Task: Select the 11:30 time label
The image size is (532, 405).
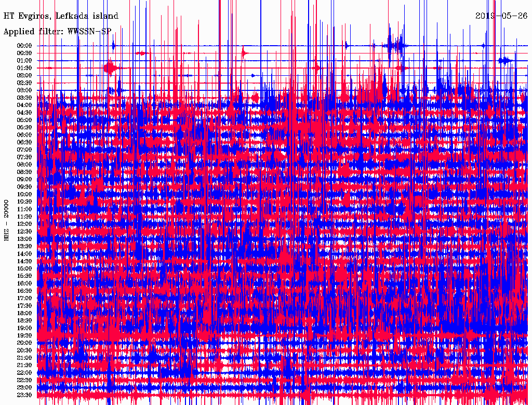Action: [x=24, y=217]
